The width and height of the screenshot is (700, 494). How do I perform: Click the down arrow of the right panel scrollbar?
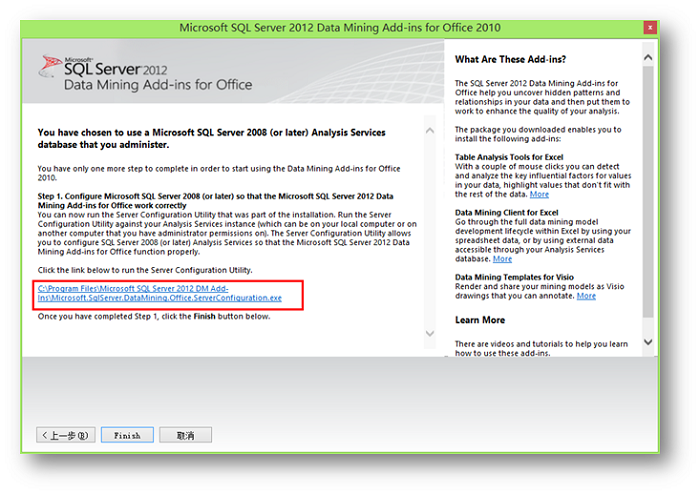(x=648, y=342)
